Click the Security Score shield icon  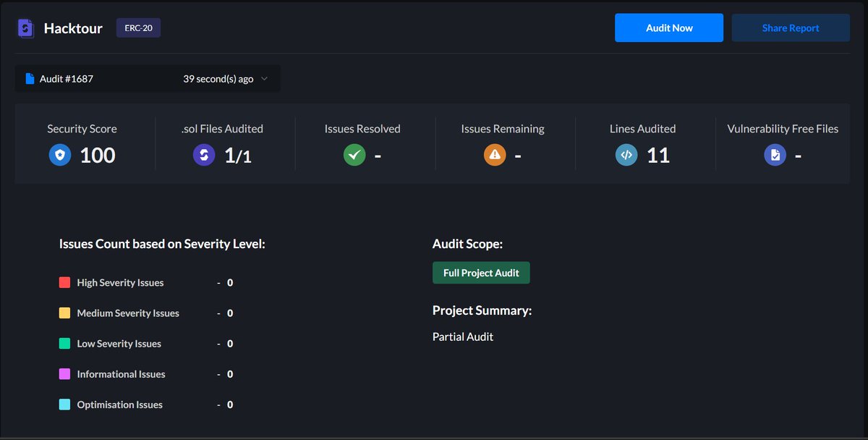(x=60, y=155)
